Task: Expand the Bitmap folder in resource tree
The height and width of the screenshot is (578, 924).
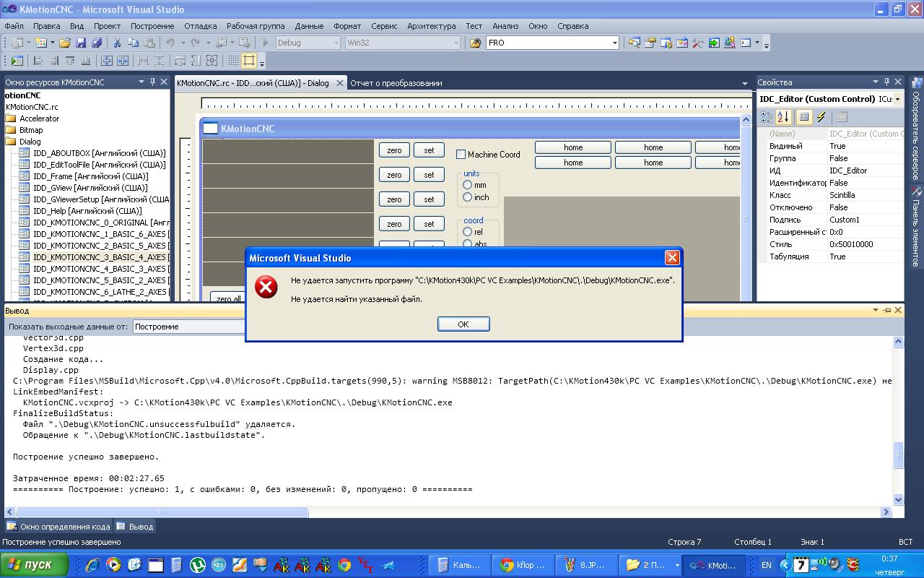Action: pyautogui.click(x=11, y=130)
